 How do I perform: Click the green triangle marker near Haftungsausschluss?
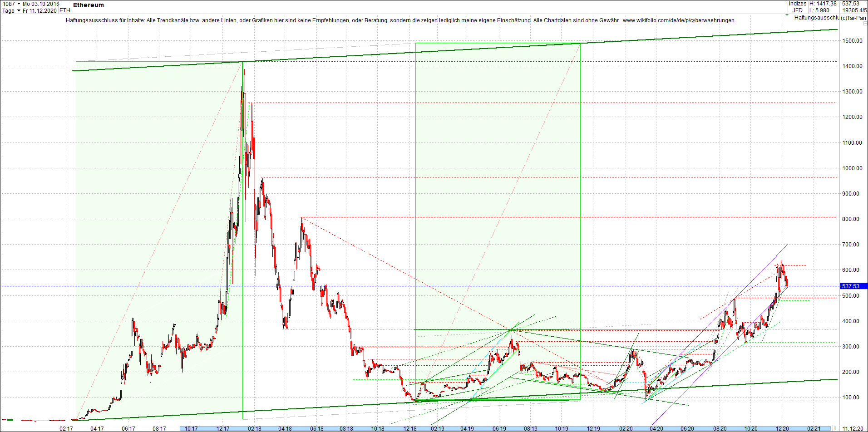[787, 15]
